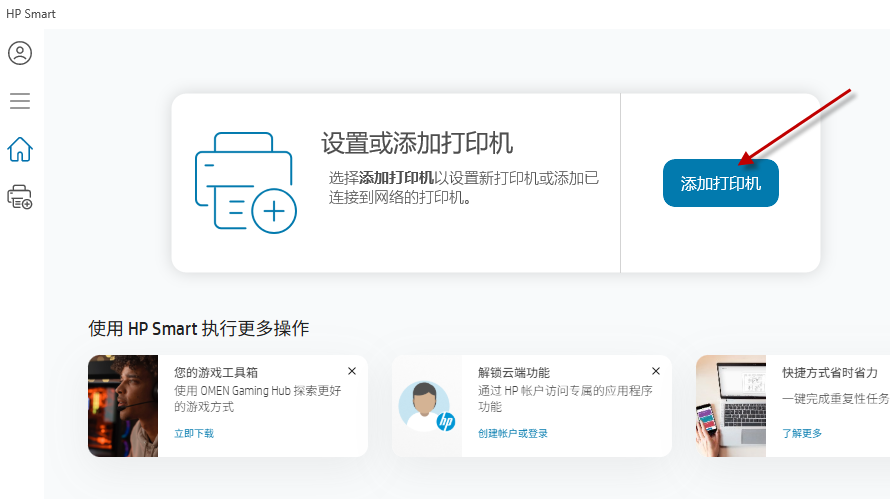
Task: Click the OMEN gaming card thumbnail
Action: (x=123, y=406)
